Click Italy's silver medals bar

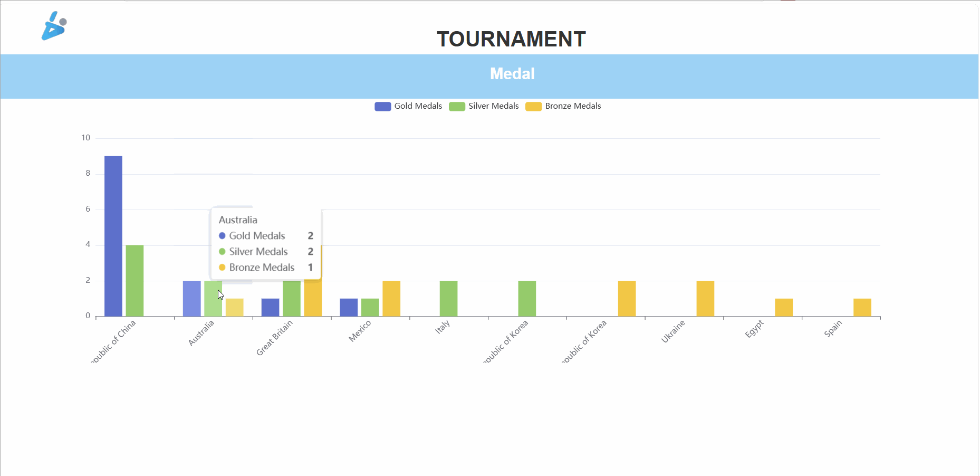(449, 299)
